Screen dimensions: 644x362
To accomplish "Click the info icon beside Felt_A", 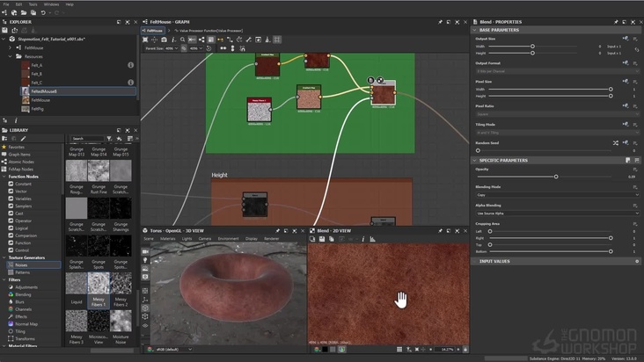I will click(x=130, y=65).
